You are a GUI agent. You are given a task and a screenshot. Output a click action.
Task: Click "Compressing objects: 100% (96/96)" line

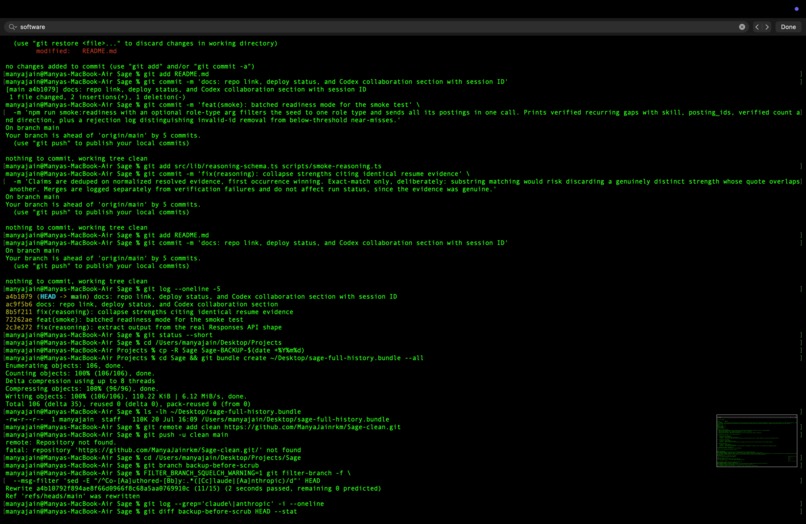[82, 389]
